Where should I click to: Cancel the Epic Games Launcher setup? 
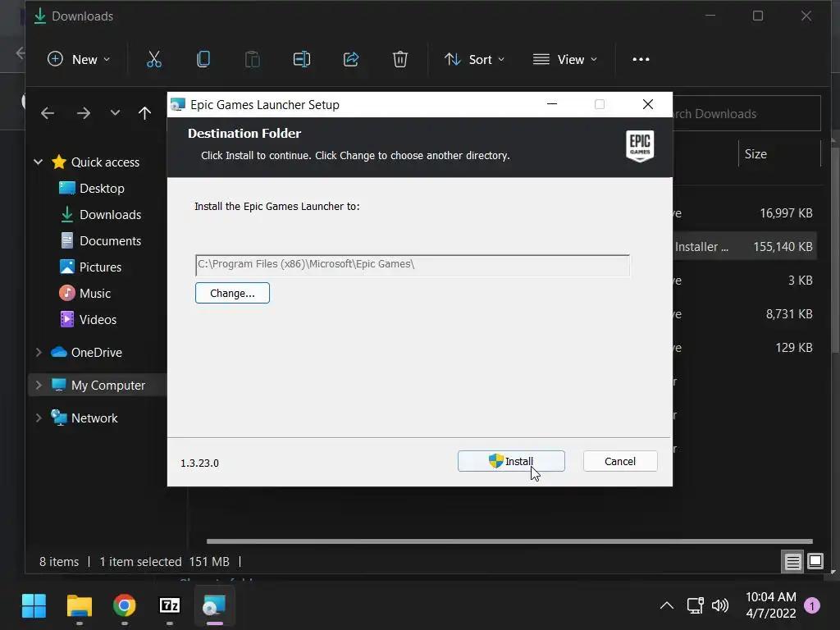click(x=620, y=461)
